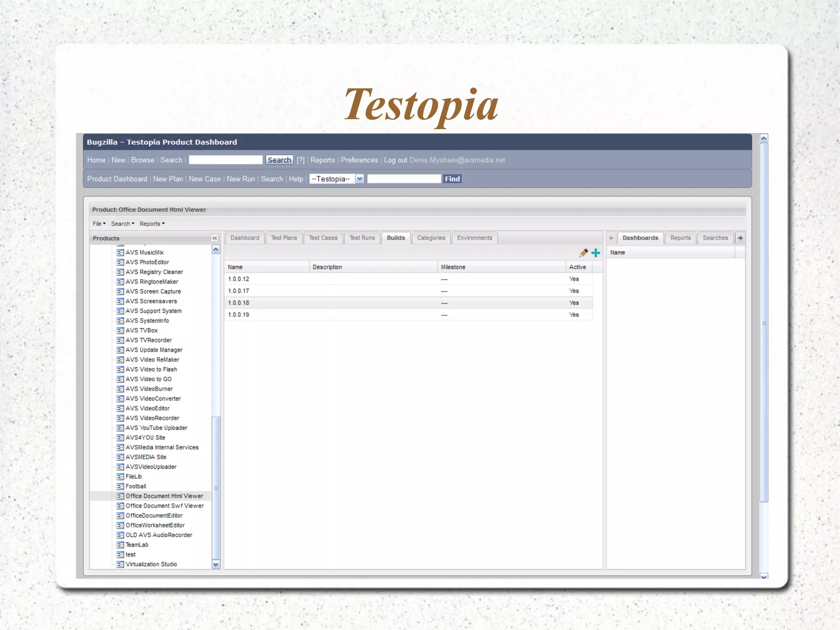Click the pencil edit build icon
Viewport: 840px width, 630px height.
click(x=584, y=253)
